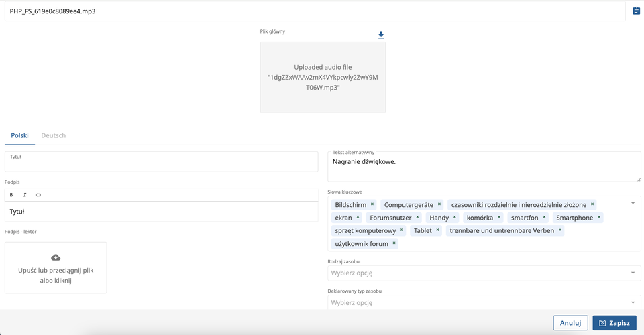Expand the Słowa kluczowe dropdown
This screenshot has height=335, width=644.
(x=633, y=204)
